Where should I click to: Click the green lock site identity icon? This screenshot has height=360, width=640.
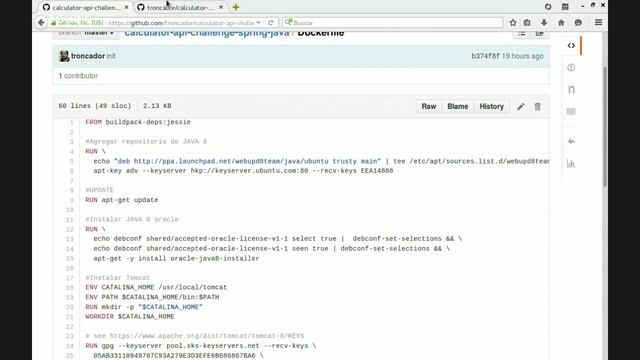pyautogui.click(x=53, y=23)
